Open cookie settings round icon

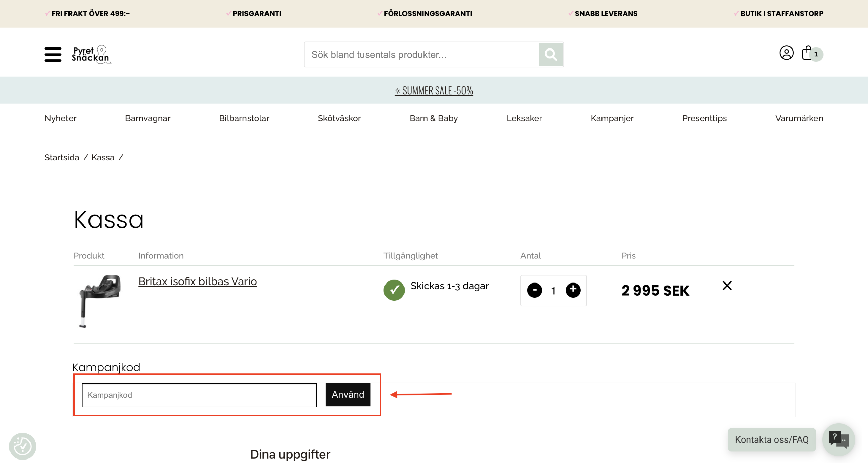22,446
